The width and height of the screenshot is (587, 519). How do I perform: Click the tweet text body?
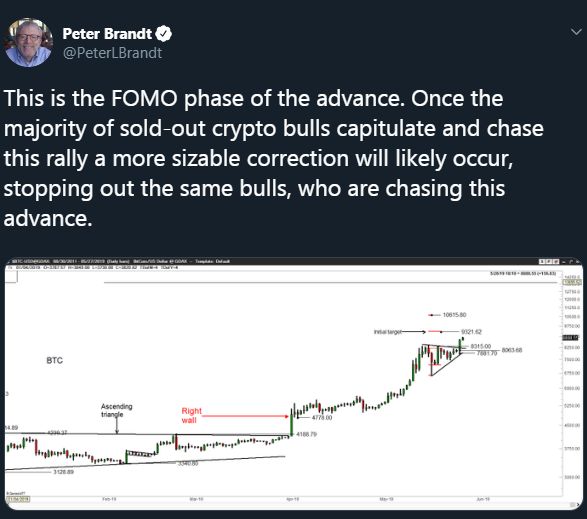click(x=273, y=158)
